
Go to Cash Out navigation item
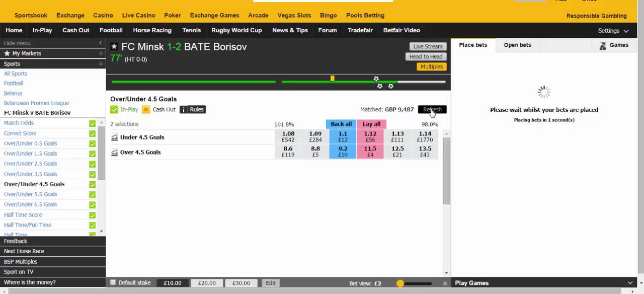click(x=76, y=30)
